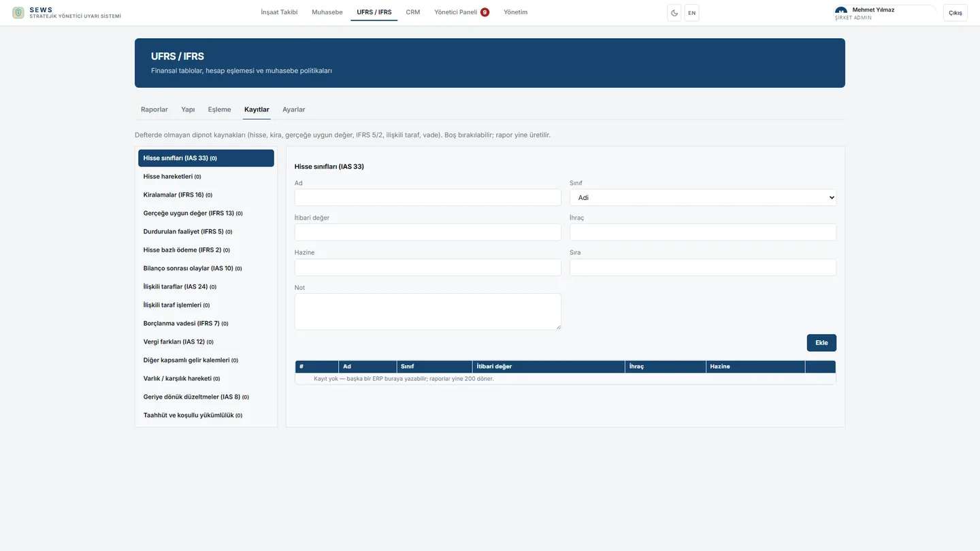This screenshot has width=980, height=551.
Task: Click the red notification badge showing 9
Action: click(485, 12)
